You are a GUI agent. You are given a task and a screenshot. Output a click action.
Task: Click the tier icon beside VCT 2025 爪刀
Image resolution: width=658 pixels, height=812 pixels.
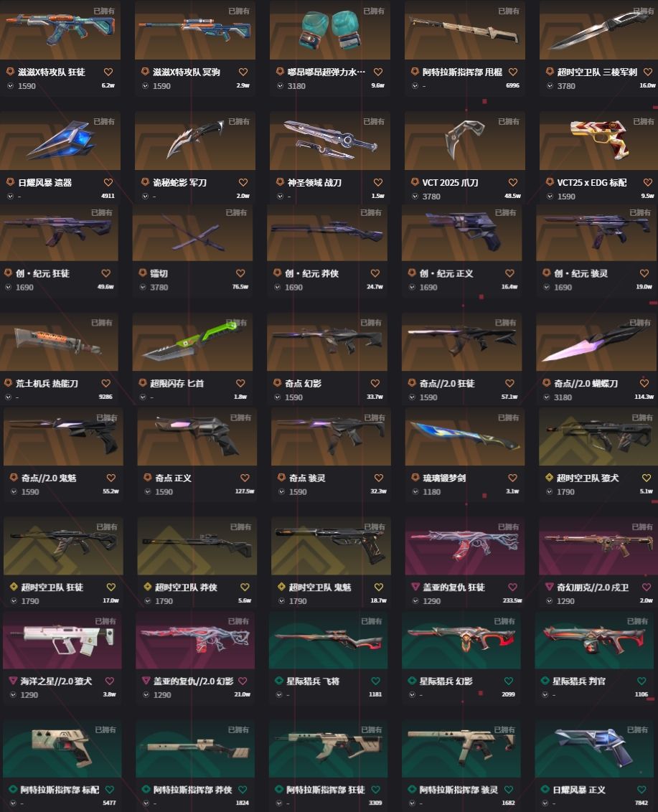pos(415,181)
